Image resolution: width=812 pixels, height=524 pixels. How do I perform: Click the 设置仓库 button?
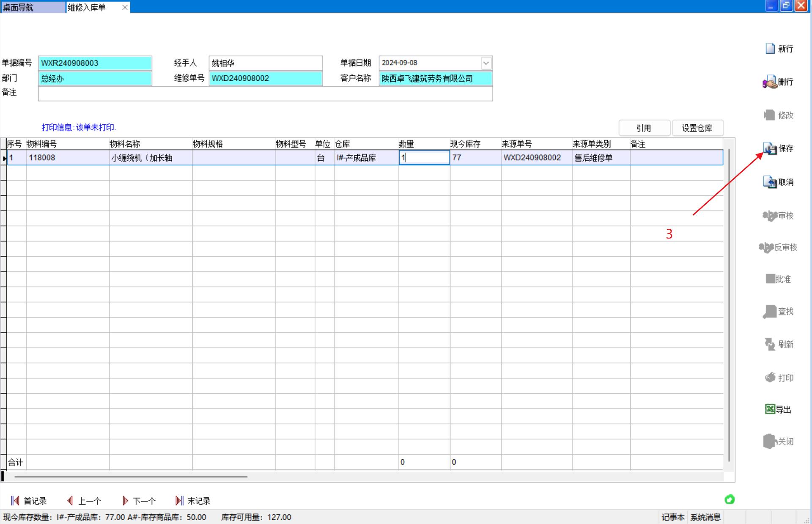(697, 128)
